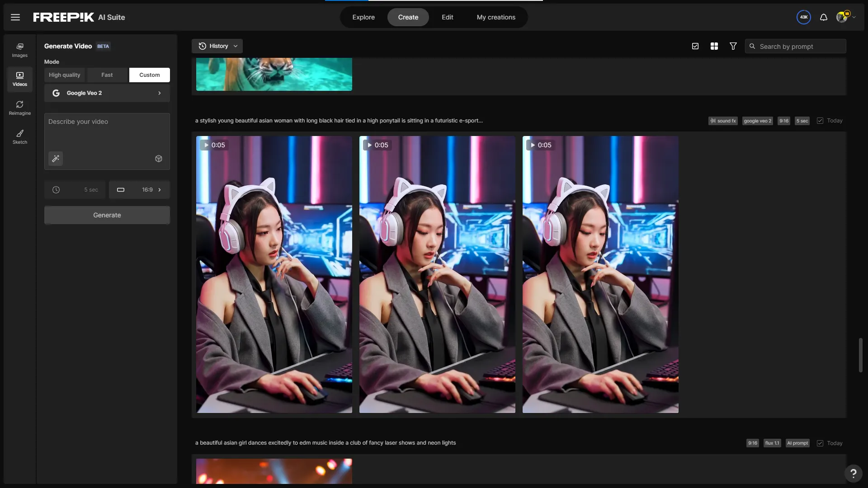
Task: Open the Sketch sidebar tool
Action: pos(20,137)
